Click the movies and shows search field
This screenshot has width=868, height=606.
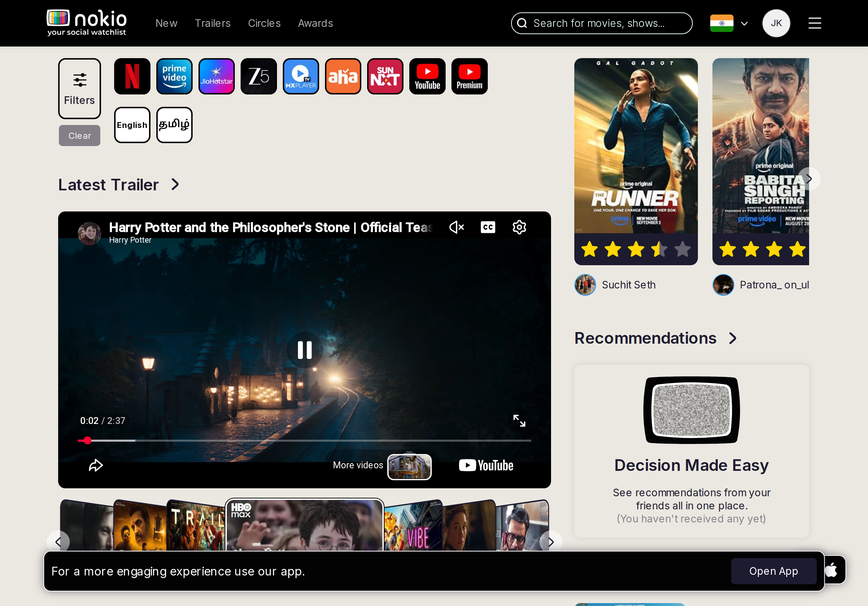coord(602,23)
